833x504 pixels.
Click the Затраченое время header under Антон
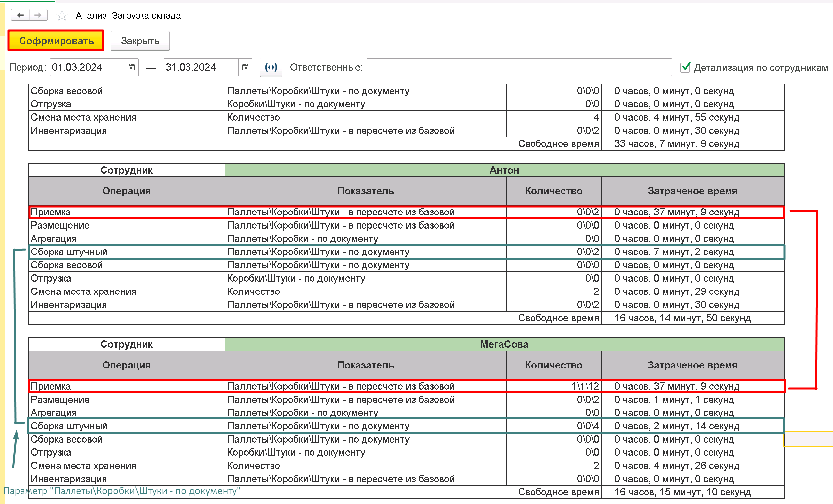pyautogui.click(x=692, y=191)
